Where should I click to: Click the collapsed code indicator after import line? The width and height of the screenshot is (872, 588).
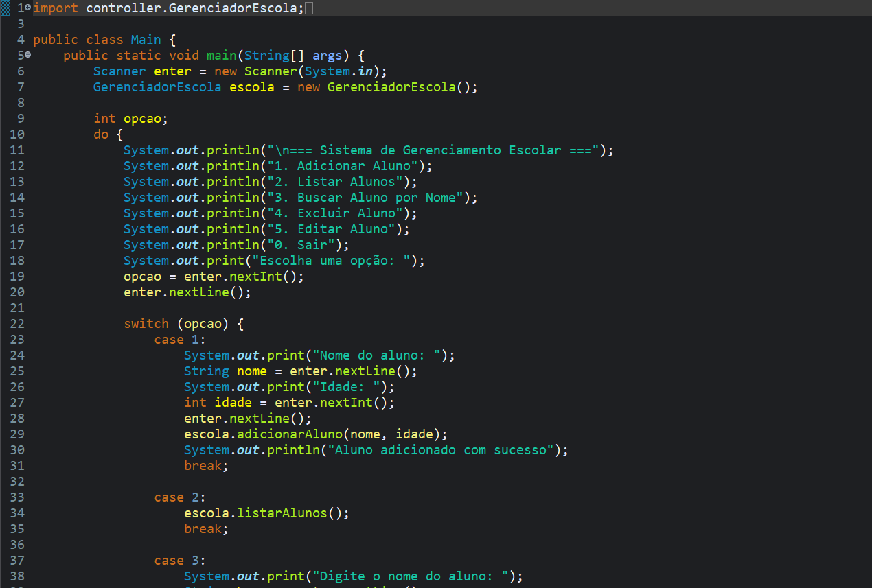[x=310, y=8]
